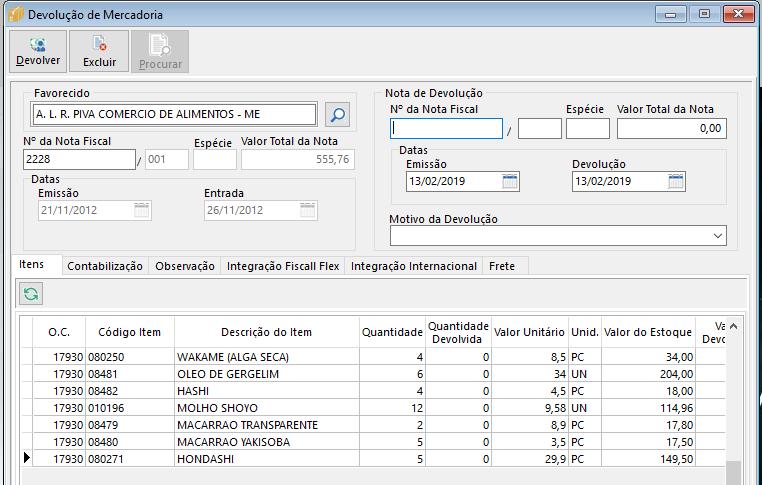The width and height of the screenshot is (762, 485).
Task: Click the Valor Total da Nota field showing 0,00
Action: pyautogui.click(x=672, y=129)
